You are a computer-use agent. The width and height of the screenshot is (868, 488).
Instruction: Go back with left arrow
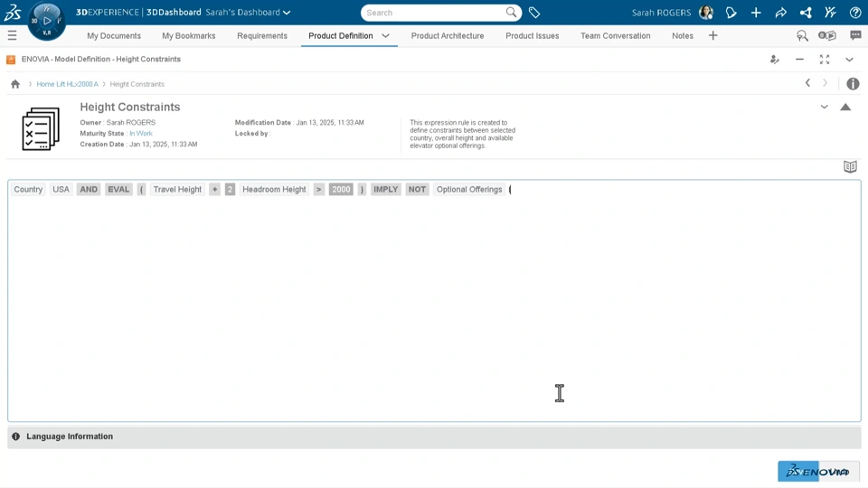point(807,83)
